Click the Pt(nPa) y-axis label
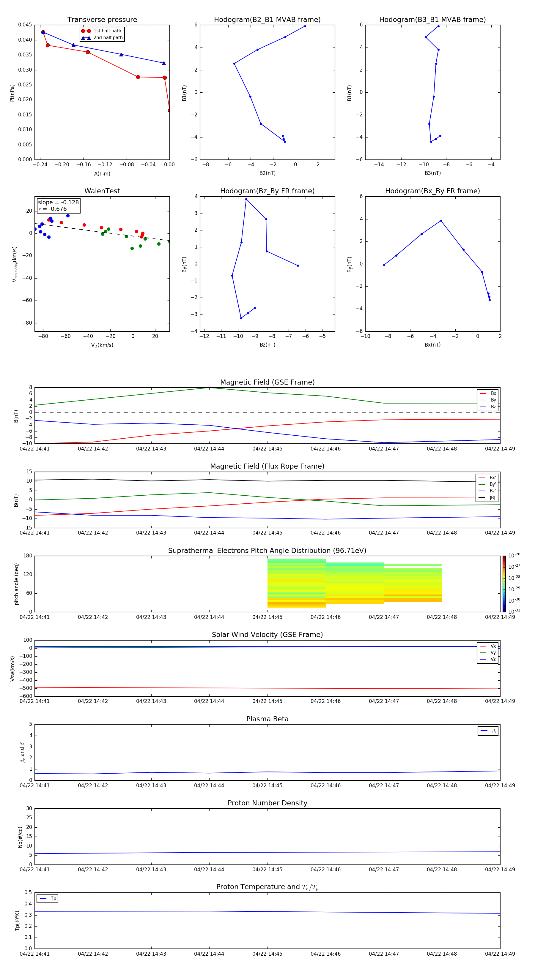The image size is (535, 980). pos(12,93)
